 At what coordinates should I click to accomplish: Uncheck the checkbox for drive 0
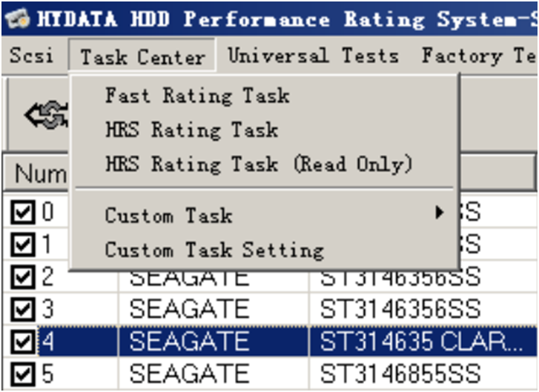point(23,213)
